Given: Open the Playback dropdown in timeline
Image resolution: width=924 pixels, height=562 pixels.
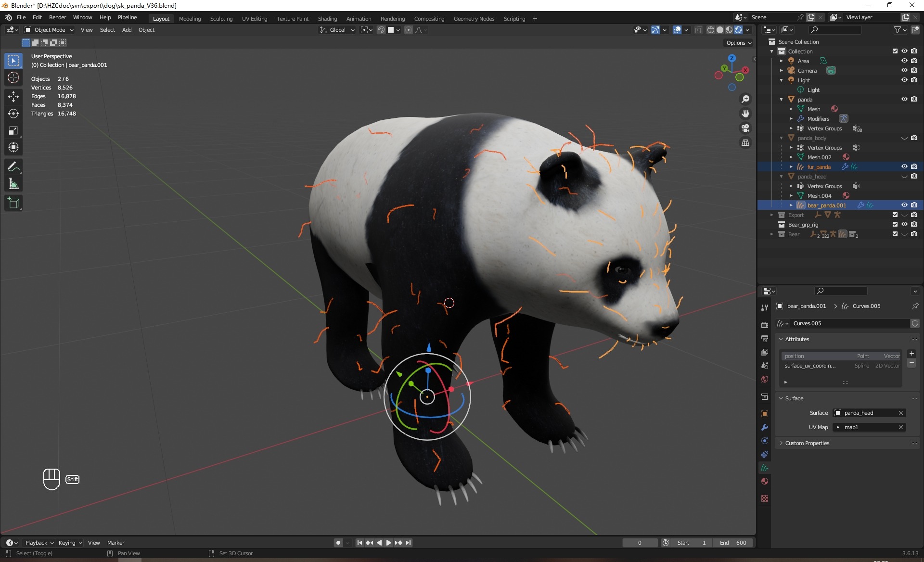Looking at the screenshot, I should pos(39,543).
